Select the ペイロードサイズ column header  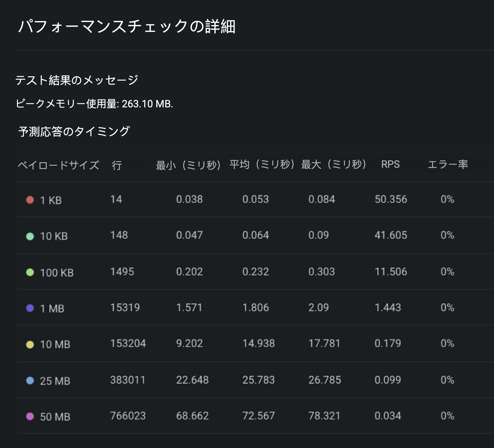click(x=58, y=165)
